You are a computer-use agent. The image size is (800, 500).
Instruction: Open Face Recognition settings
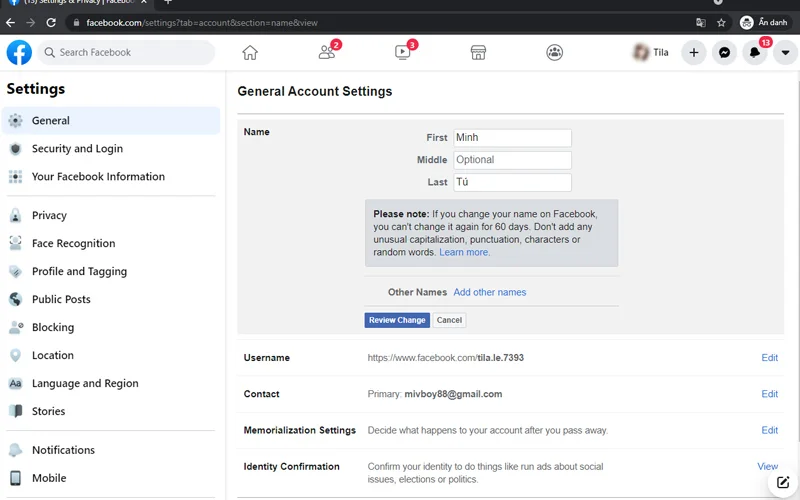pyautogui.click(x=111, y=243)
